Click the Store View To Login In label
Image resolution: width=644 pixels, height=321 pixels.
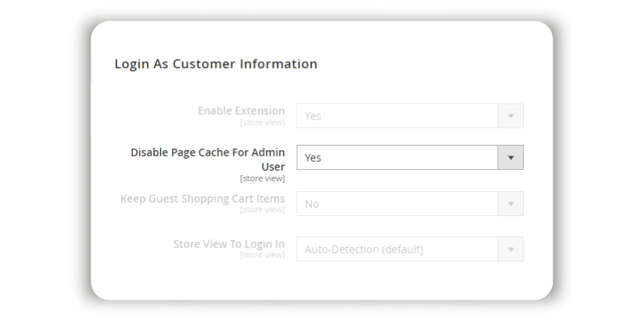(229, 244)
